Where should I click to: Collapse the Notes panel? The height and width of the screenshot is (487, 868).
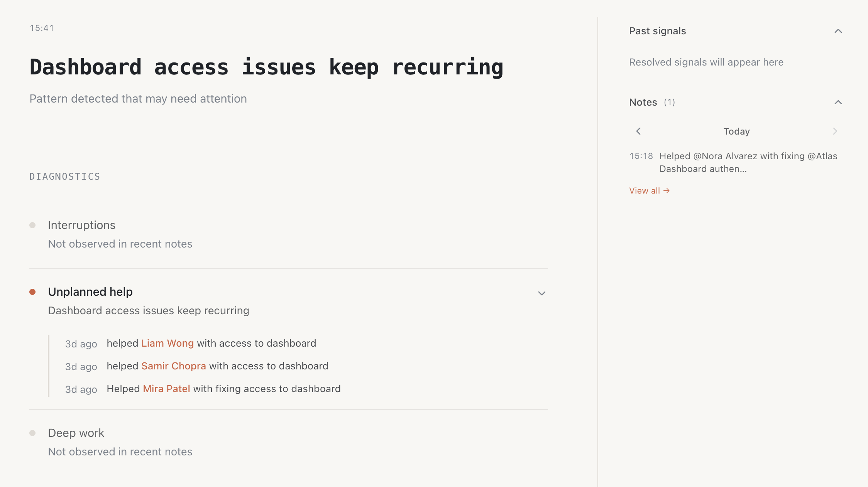tap(838, 102)
